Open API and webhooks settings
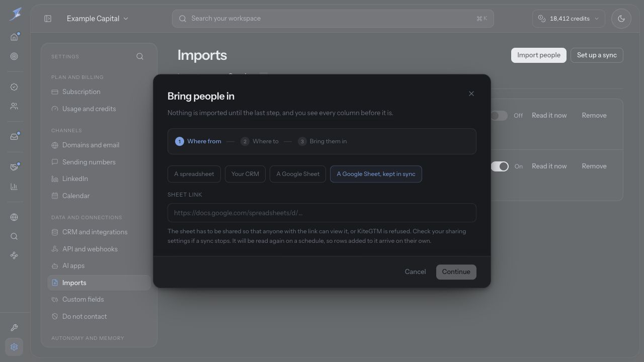This screenshot has width=644, height=362. [x=99, y=249]
